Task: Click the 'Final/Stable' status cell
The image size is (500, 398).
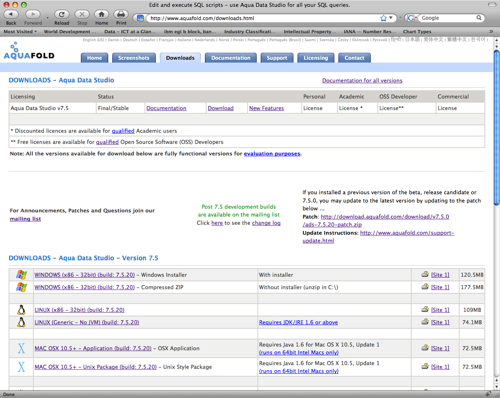Action: (x=120, y=108)
